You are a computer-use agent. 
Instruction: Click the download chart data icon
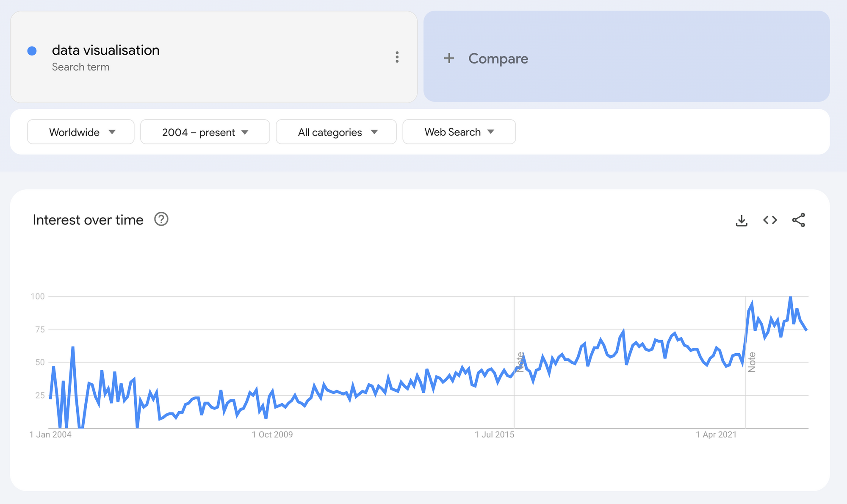(x=742, y=220)
